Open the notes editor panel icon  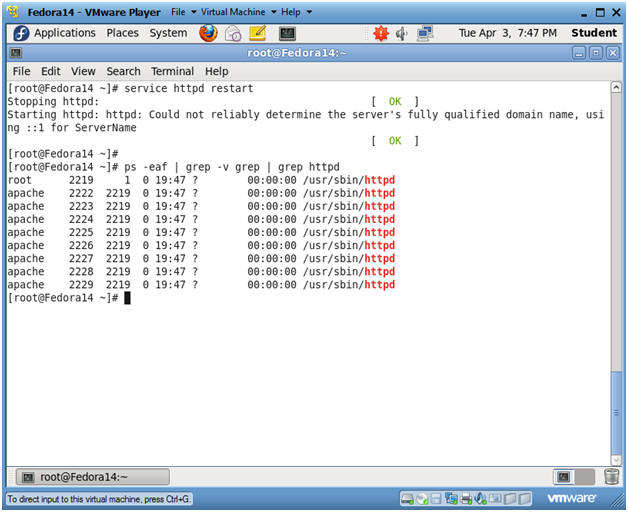point(258,33)
